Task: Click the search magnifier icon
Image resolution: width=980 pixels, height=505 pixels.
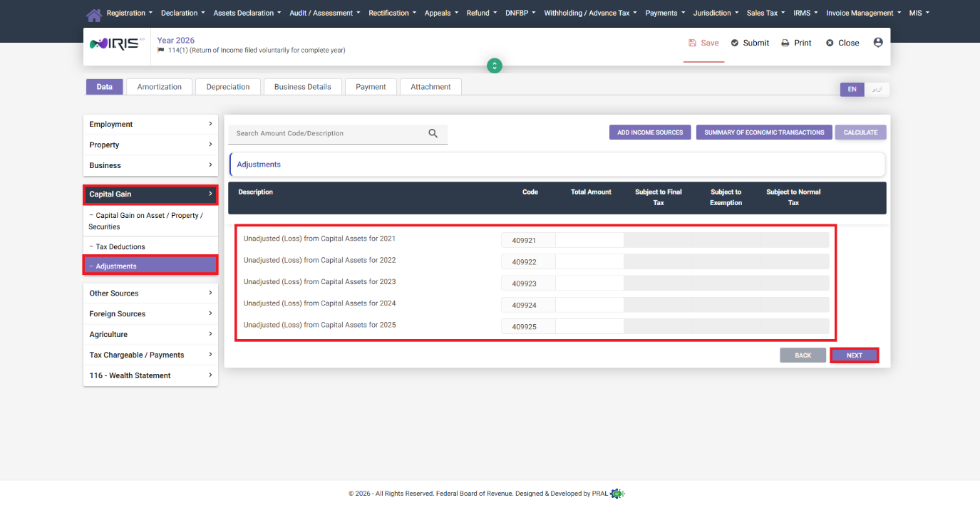Action: click(x=433, y=133)
